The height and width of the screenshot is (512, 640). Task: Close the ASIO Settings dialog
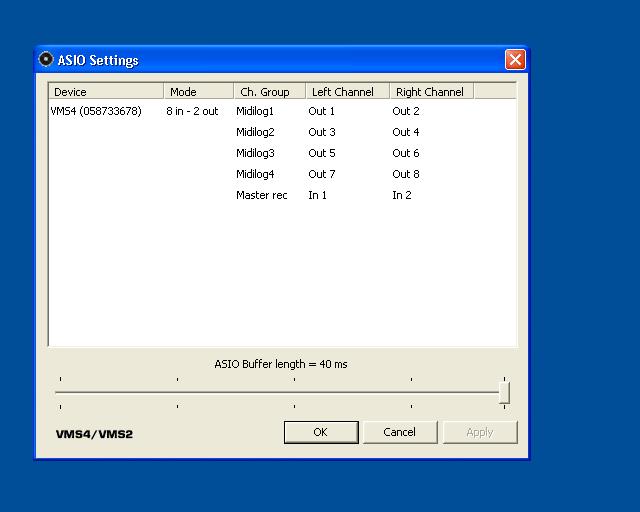[x=515, y=60]
